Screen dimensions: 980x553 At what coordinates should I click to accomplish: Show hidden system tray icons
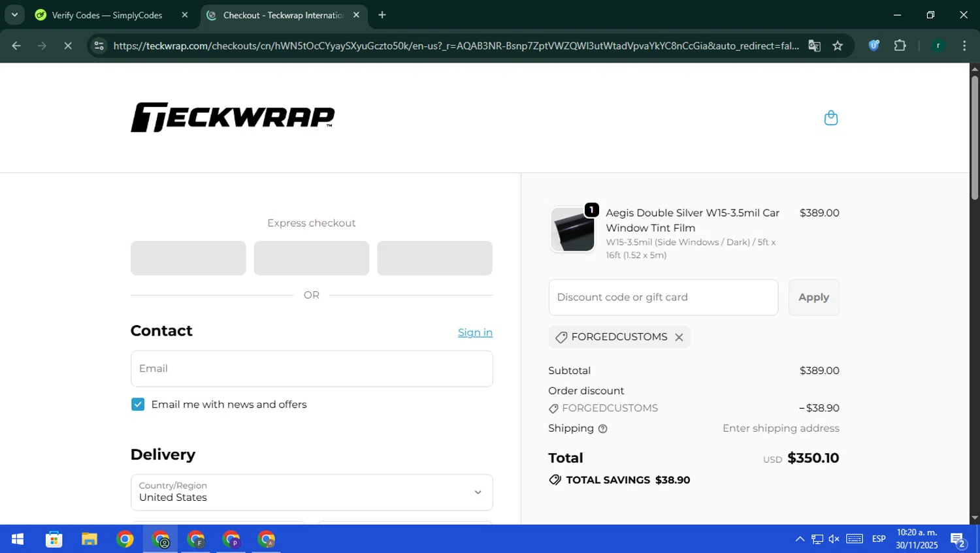[800, 539]
